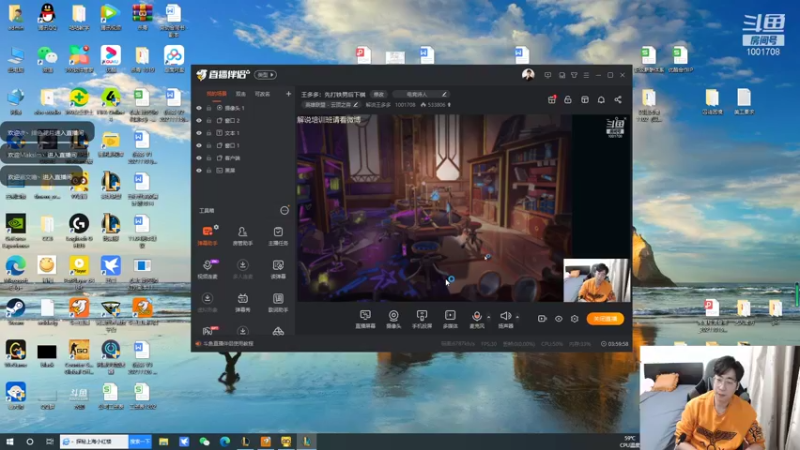Open WeChat from the taskbar
The height and width of the screenshot is (450, 800).
click(205, 442)
